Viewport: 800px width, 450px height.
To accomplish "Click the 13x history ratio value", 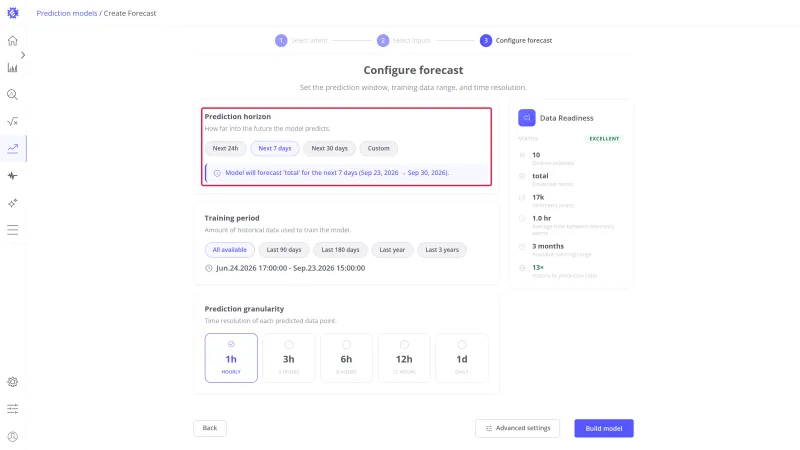I will point(538,267).
